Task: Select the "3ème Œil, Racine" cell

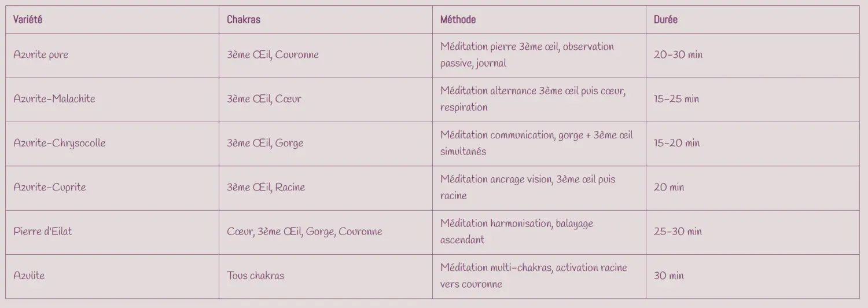Action: pyautogui.click(x=266, y=188)
